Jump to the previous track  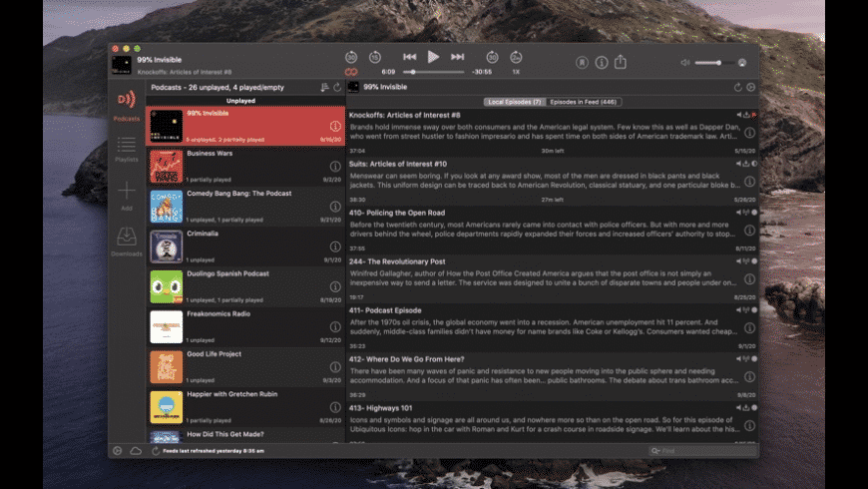[x=410, y=57]
